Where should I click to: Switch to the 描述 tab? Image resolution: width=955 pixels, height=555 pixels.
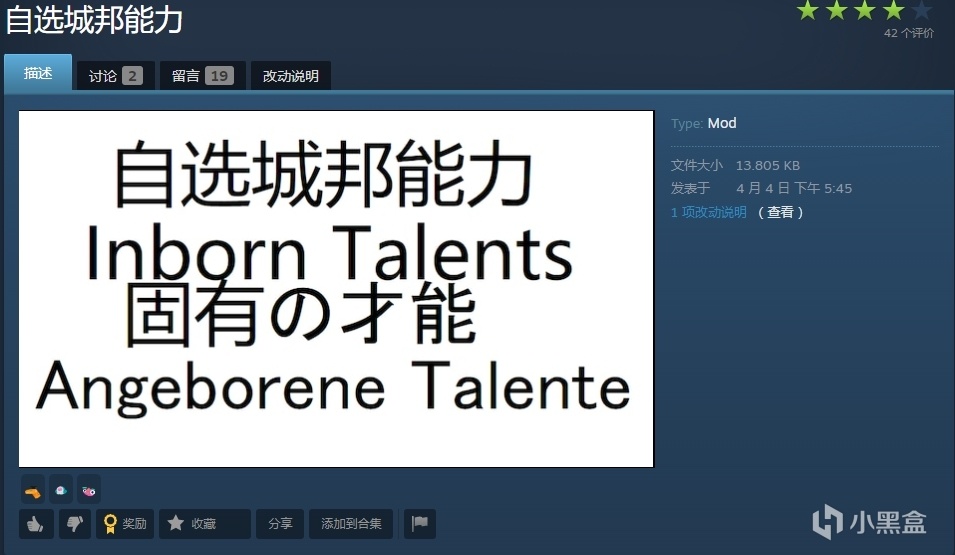click(38, 72)
